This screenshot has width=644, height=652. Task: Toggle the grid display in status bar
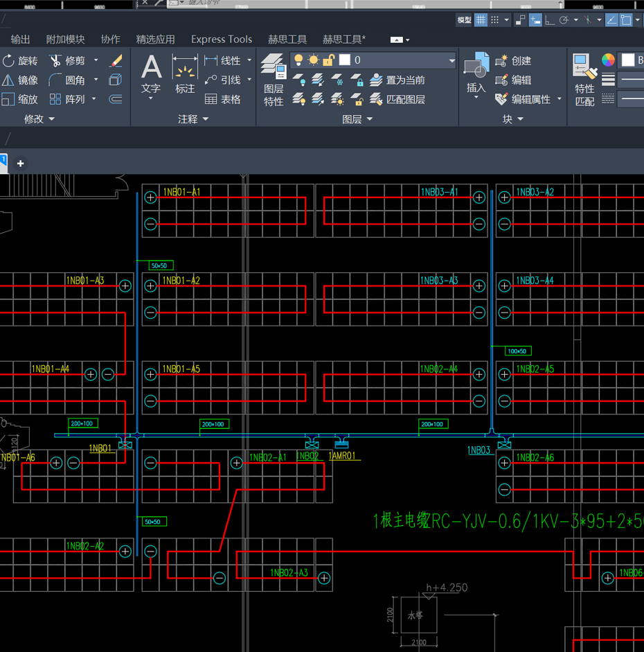481,20
